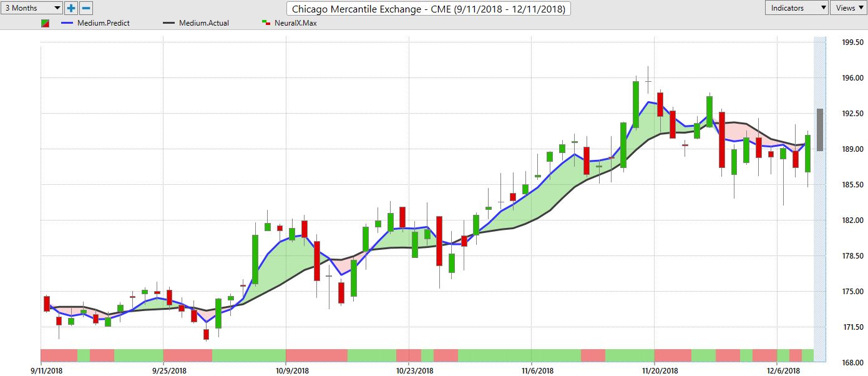The height and width of the screenshot is (376, 868).
Task: Click the black Medium.Actual line swatch
Action: [168, 23]
